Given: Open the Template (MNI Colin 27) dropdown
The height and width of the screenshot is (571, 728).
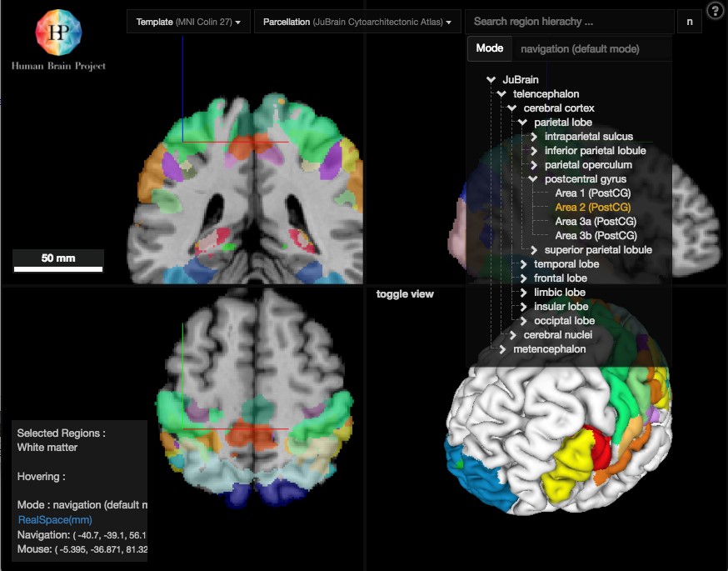Looking at the screenshot, I should pos(188,22).
